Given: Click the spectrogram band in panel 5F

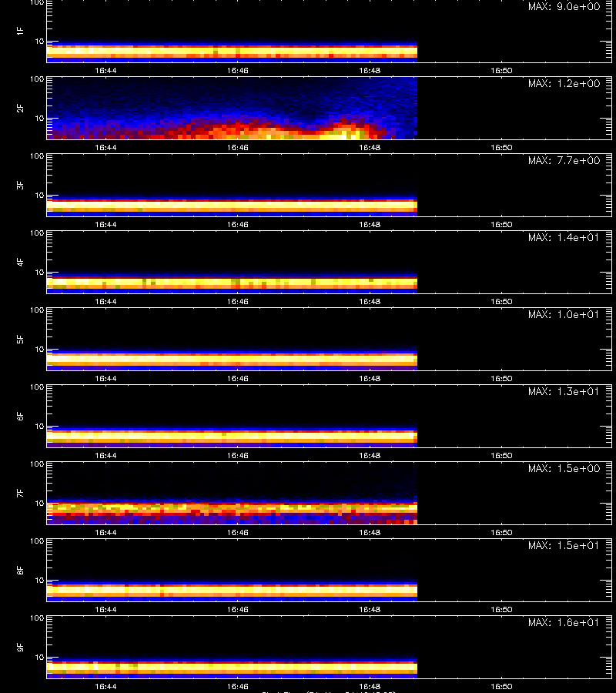Looking at the screenshot, I should point(232,360).
